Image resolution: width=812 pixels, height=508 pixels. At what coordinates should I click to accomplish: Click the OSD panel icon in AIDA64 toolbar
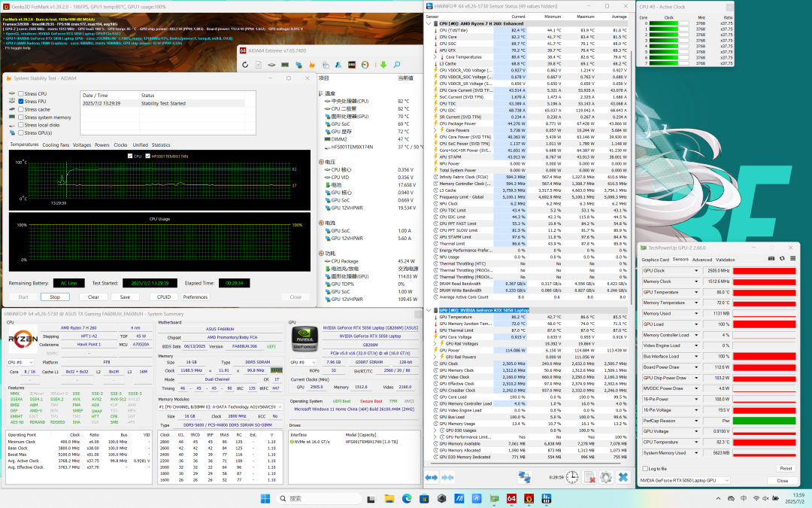click(x=352, y=65)
